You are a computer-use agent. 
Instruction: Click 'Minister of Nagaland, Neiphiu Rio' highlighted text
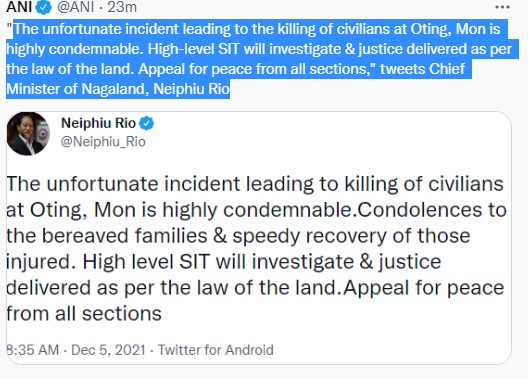pos(118,89)
